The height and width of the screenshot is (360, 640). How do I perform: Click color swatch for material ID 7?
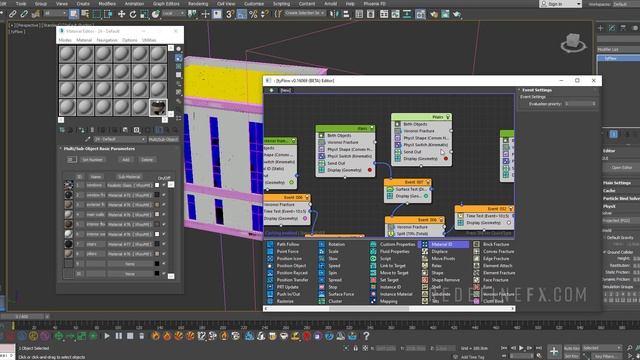pos(157,244)
